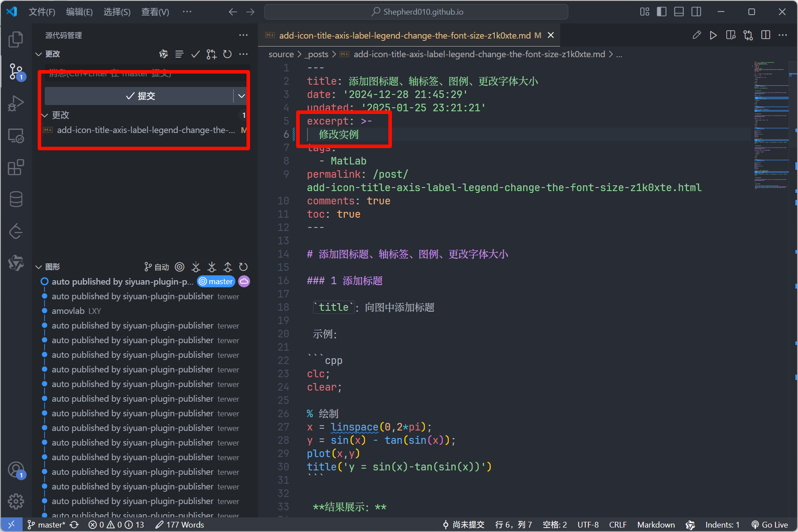Click Go Live in status bar
The width and height of the screenshot is (798, 532).
tap(770, 524)
